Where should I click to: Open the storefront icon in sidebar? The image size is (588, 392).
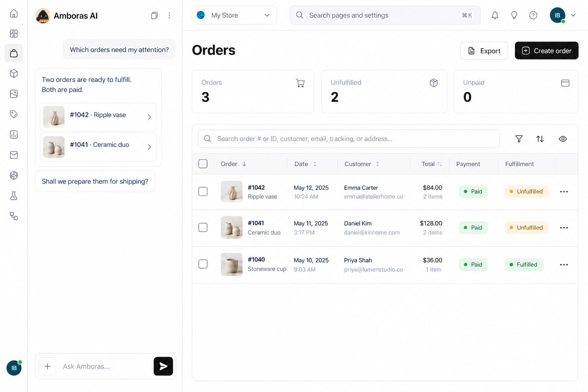click(14, 34)
